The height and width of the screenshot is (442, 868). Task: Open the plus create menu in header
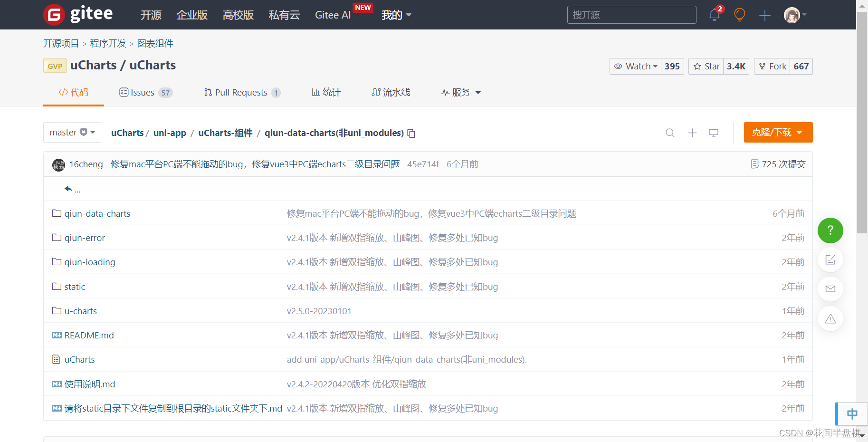765,15
